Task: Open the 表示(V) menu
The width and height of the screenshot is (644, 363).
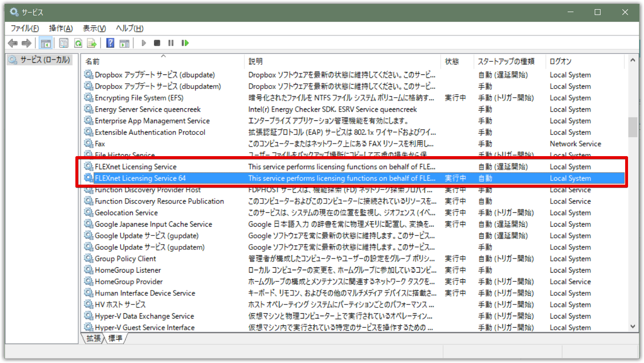Action: [x=94, y=29]
